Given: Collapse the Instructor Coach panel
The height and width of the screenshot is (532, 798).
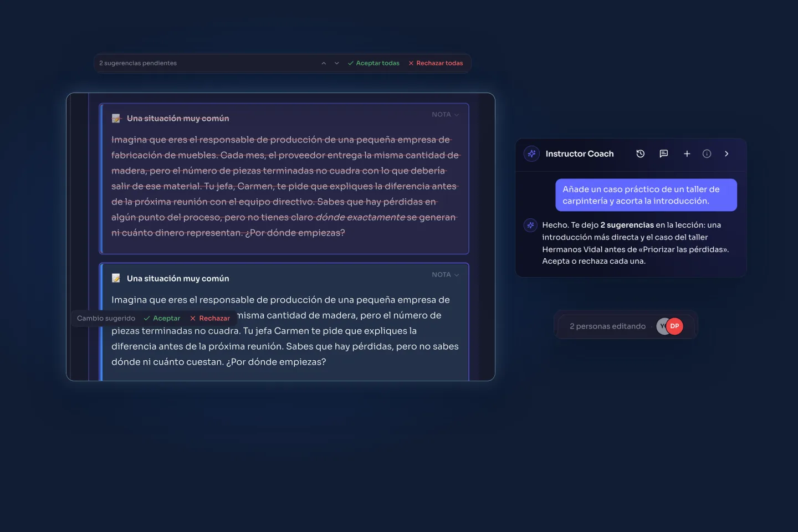Looking at the screenshot, I should pyautogui.click(x=727, y=154).
